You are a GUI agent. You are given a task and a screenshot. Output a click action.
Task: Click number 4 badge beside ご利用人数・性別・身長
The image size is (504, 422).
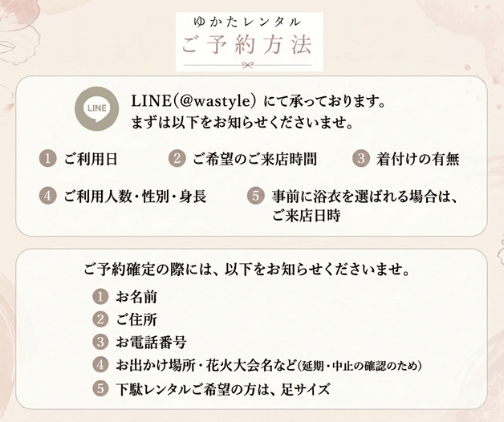(x=48, y=196)
